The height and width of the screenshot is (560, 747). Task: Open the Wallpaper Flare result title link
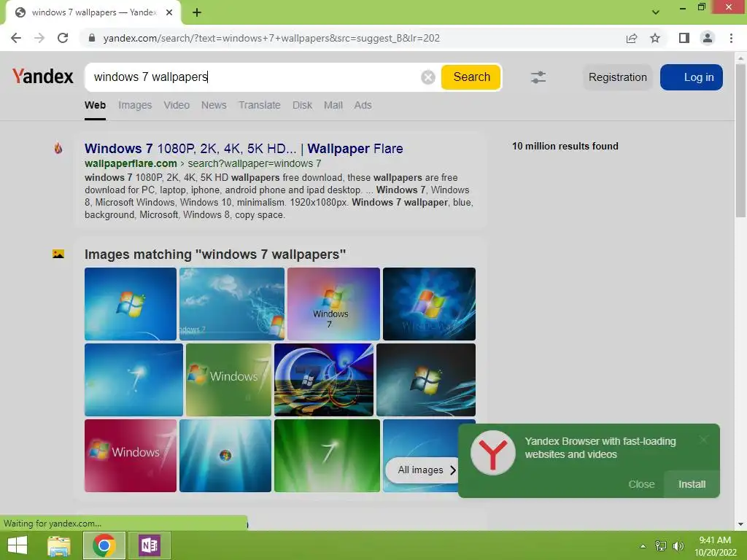click(244, 149)
